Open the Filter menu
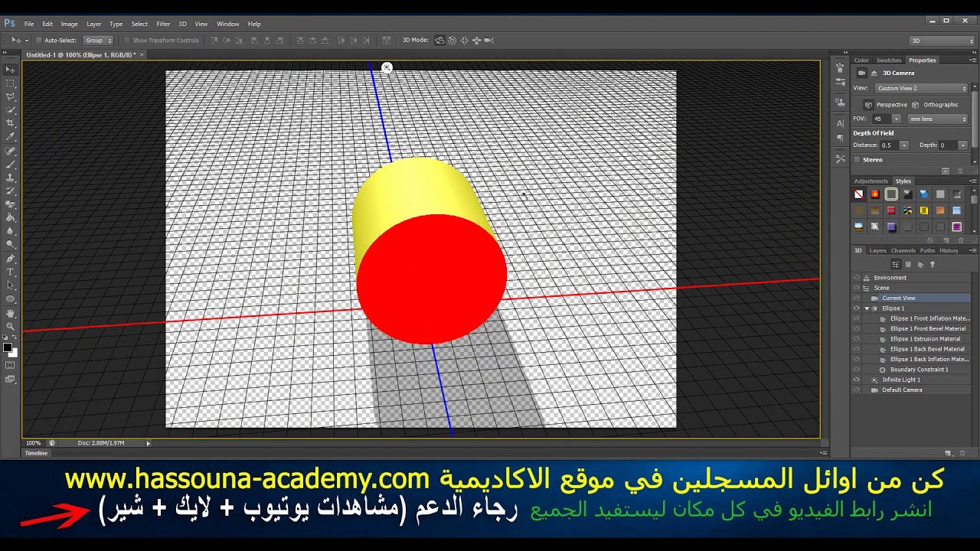The image size is (980, 551). click(163, 24)
